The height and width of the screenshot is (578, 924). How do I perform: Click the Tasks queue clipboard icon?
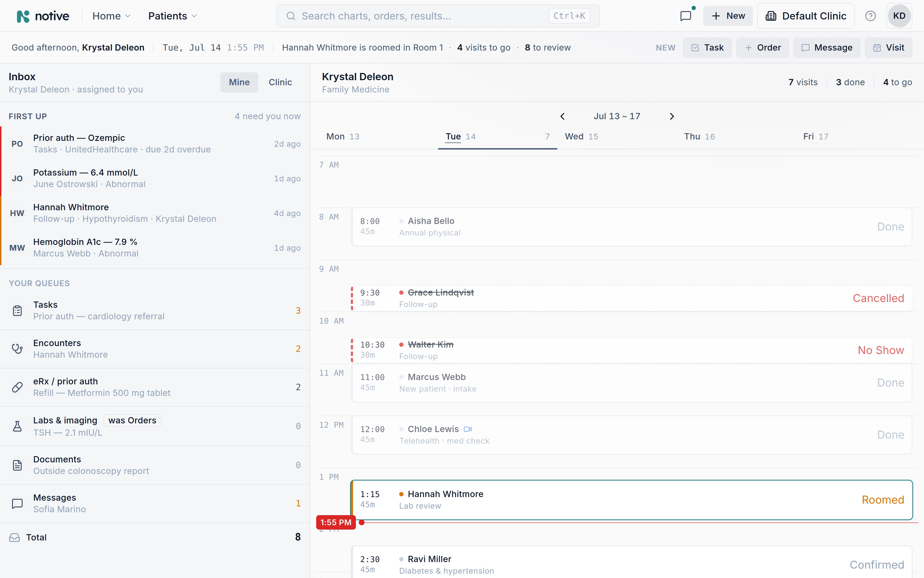17,311
